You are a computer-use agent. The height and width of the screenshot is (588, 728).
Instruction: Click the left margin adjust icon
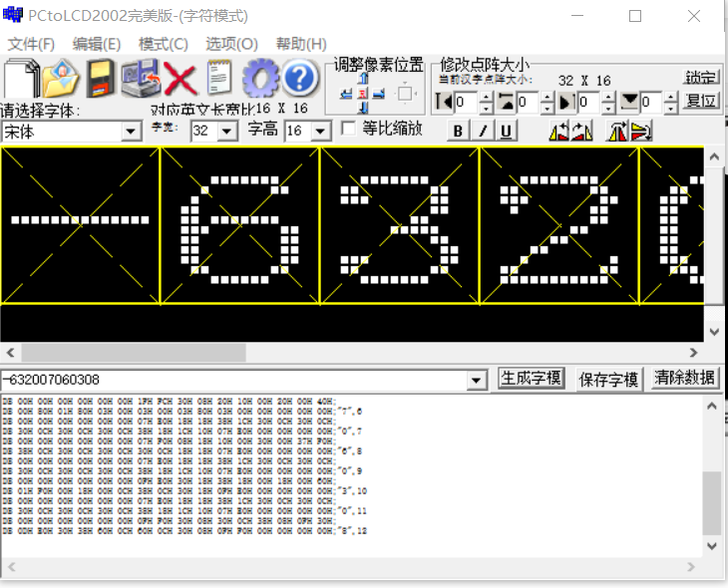point(444,102)
